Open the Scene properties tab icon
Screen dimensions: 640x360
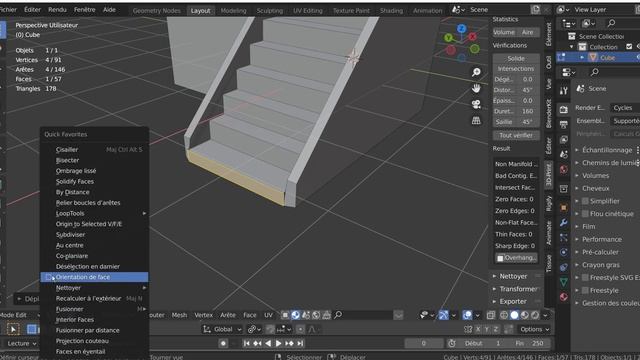click(x=564, y=154)
